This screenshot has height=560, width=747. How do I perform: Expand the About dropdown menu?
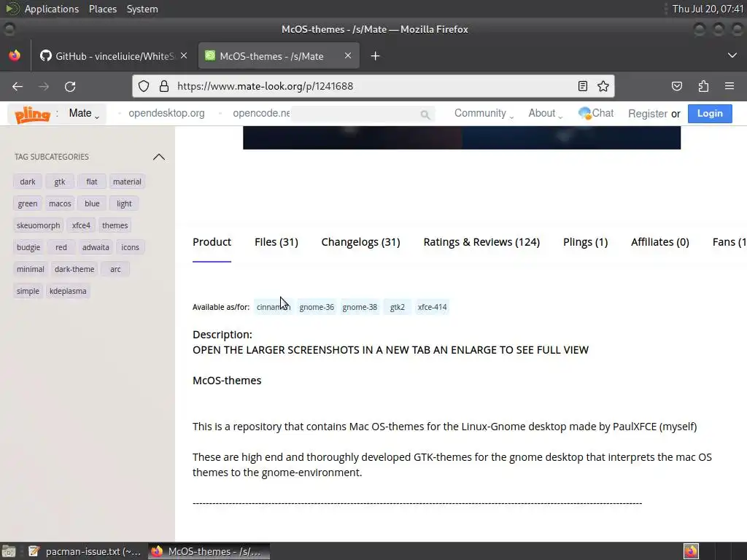coord(545,113)
